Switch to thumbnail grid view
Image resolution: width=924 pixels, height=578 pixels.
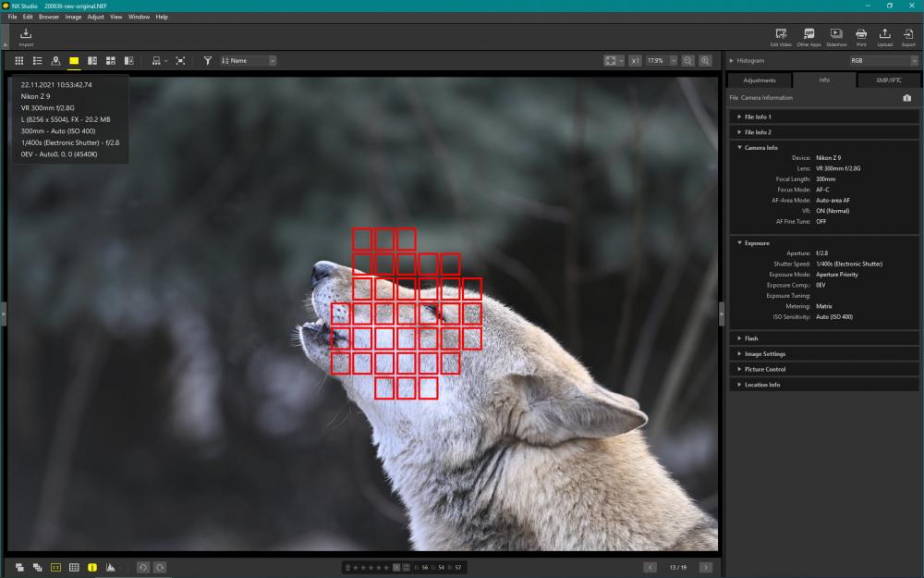pos(18,61)
